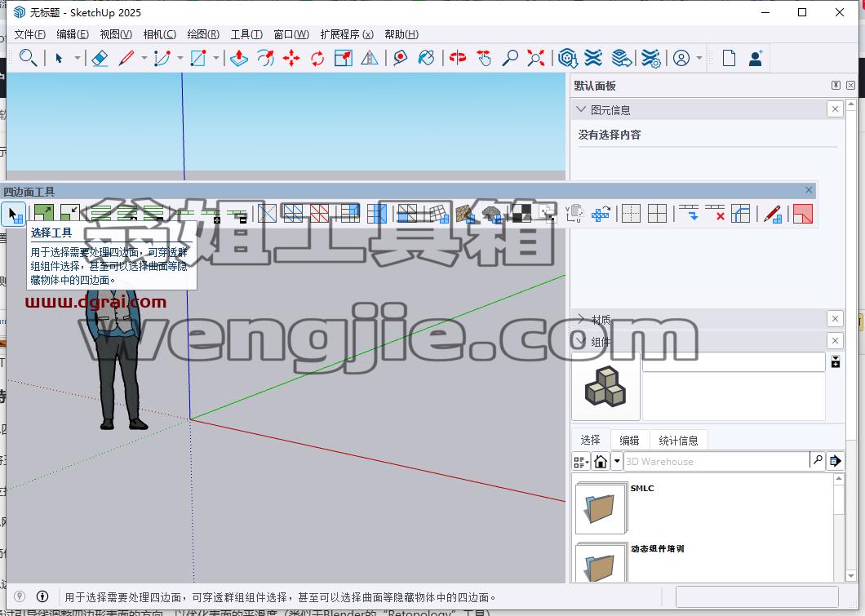Screen dimensions: 865x616
Task: Click the remove loop icon with red X
Action: tap(715, 214)
